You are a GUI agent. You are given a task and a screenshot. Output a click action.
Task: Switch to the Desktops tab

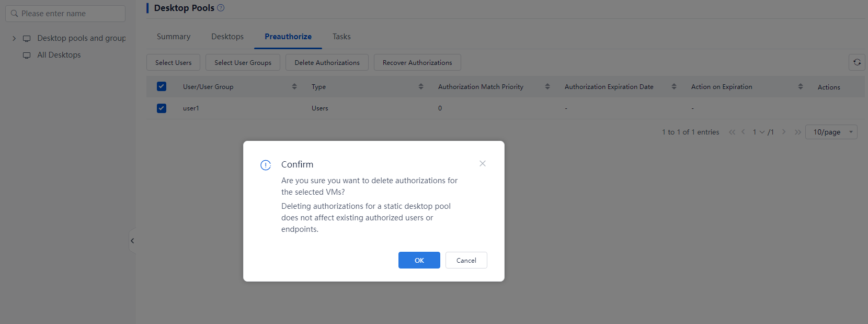(227, 37)
